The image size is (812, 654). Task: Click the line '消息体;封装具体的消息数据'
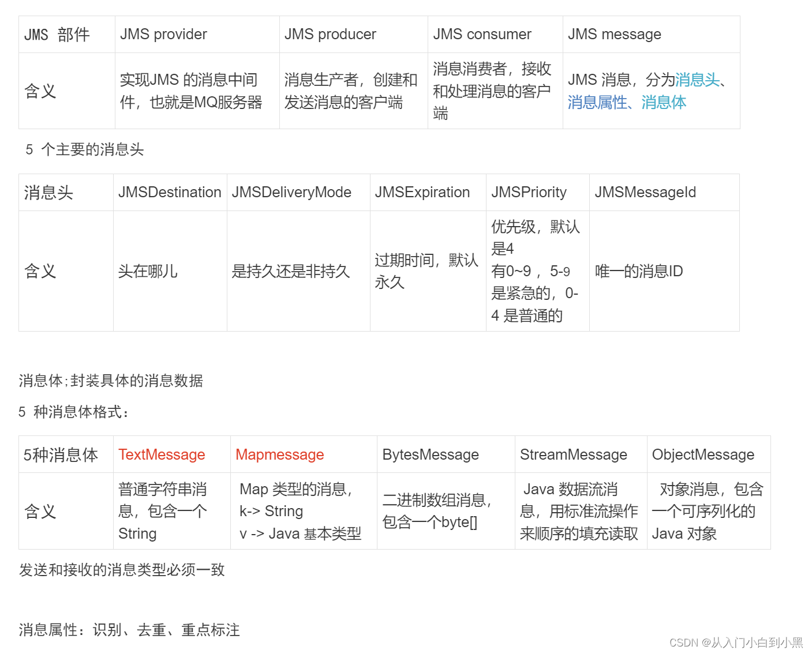coord(111,381)
